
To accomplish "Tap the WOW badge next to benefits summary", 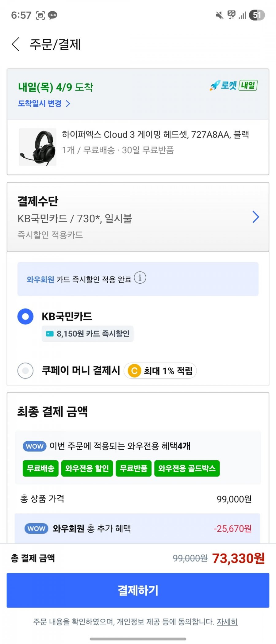I will tap(34, 446).
